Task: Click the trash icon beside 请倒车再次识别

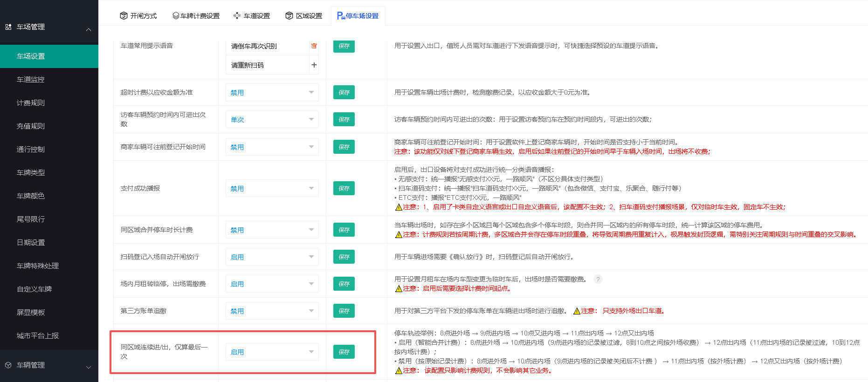Action: tap(314, 46)
